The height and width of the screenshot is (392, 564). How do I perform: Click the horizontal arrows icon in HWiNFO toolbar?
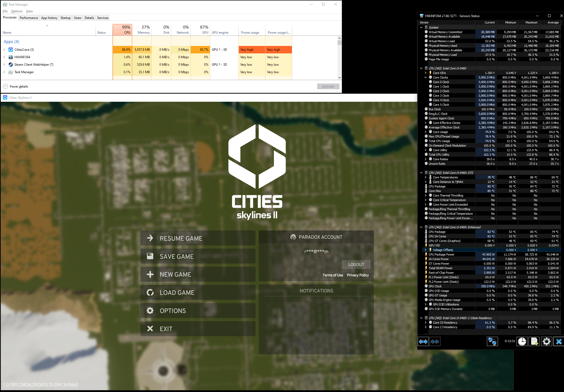click(423, 341)
